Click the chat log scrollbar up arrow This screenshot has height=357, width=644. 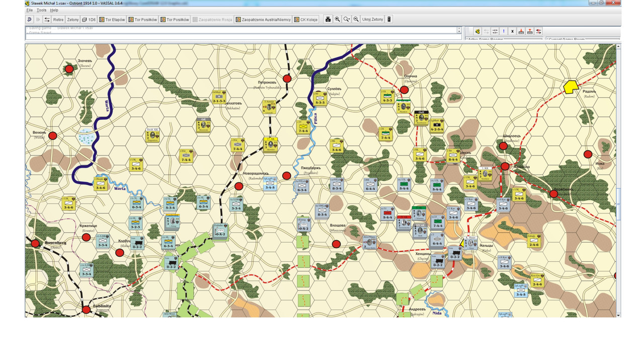pos(459,29)
